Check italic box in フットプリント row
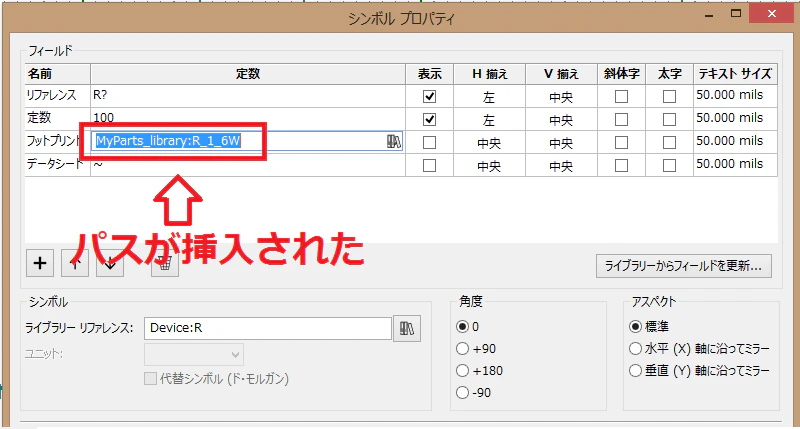 621,142
